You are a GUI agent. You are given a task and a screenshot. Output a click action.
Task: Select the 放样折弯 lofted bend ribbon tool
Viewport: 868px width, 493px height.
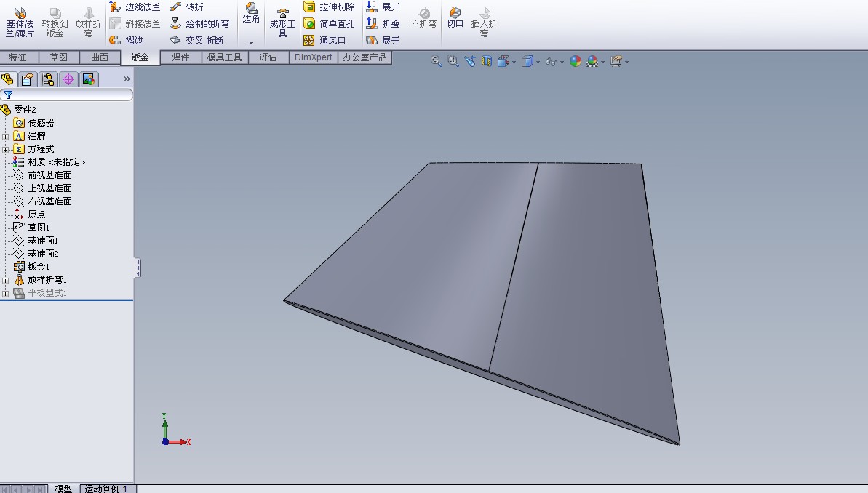tap(89, 22)
